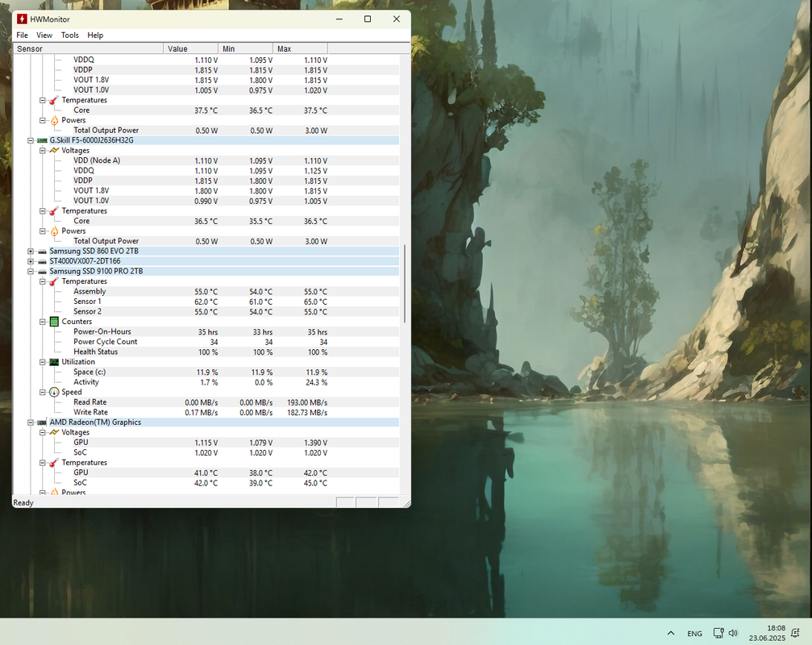Screen dimensions: 812x645
Task: Select the Space (c:) utilization row
Action: pos(206,372)
